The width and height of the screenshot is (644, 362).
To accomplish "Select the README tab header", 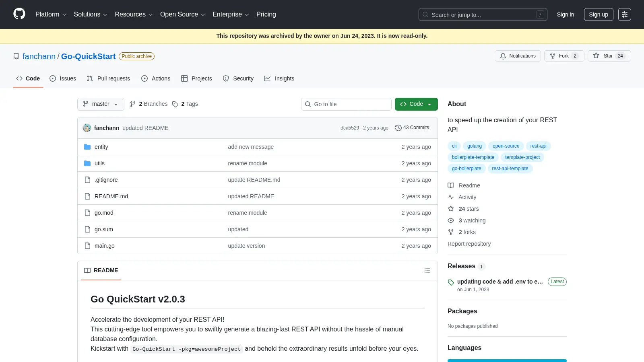I will (x=101, y=271).
